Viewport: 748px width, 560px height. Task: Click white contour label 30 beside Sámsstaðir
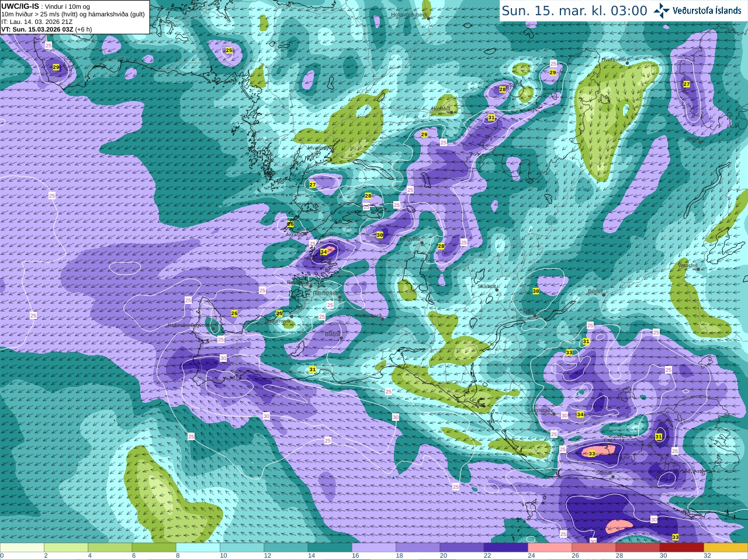[x=564, y=416]
